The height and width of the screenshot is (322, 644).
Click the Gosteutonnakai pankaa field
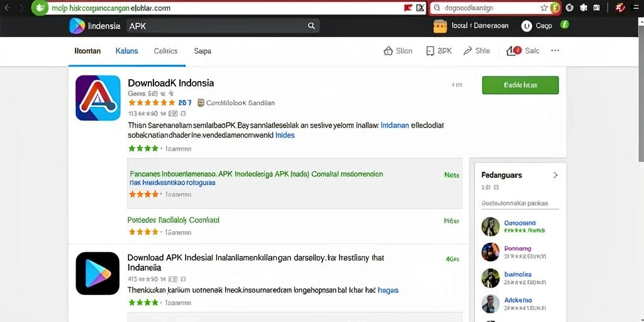(520, 203)
